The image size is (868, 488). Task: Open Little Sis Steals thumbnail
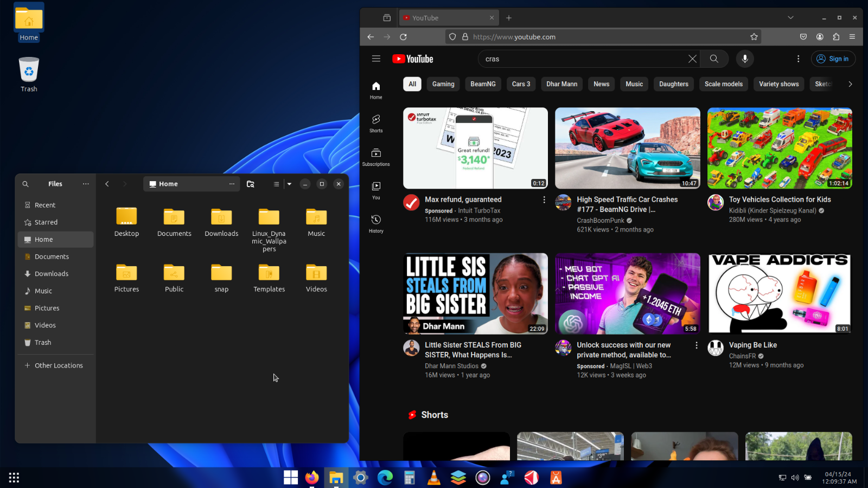(475, 293)
